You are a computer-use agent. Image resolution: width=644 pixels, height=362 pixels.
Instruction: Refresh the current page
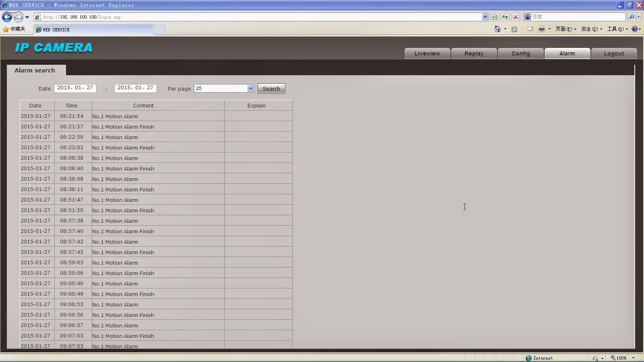tap(505, 17)
